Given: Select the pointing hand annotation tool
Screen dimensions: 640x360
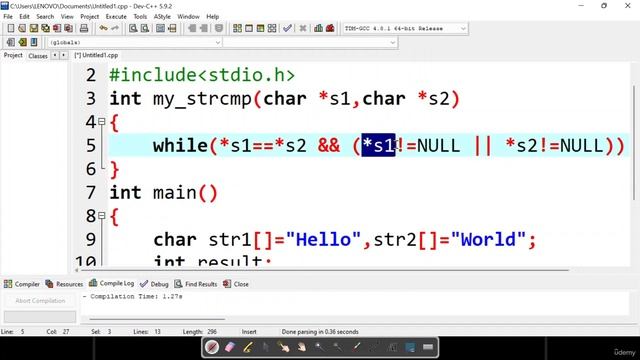Looking at the screenshot, I should (283, 347).
